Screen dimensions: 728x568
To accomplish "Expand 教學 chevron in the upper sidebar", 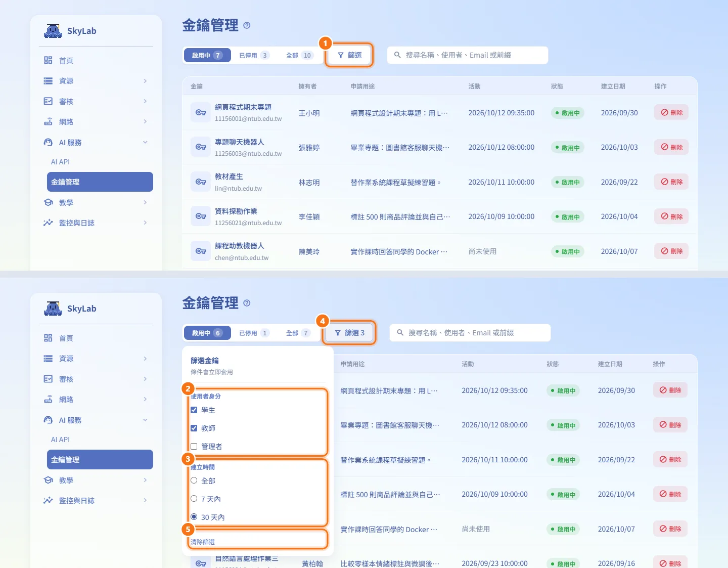I will point(145,202).
